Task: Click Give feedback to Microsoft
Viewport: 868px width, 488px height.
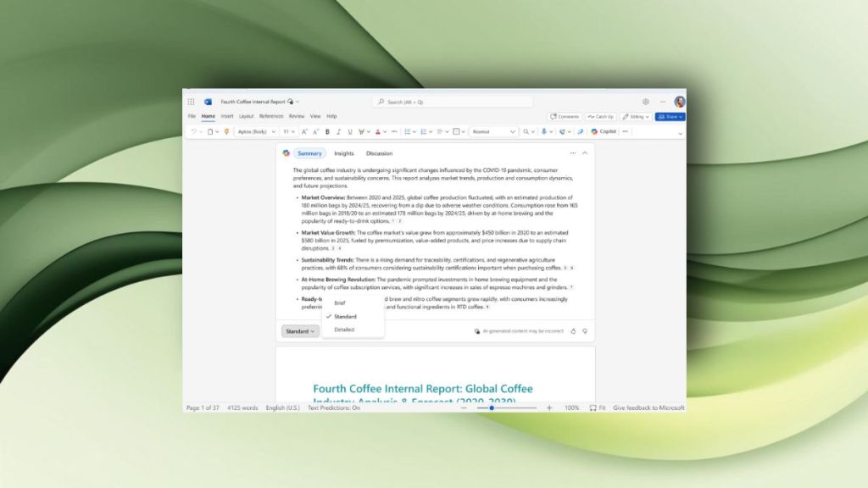Action: [x=648, y=408]
